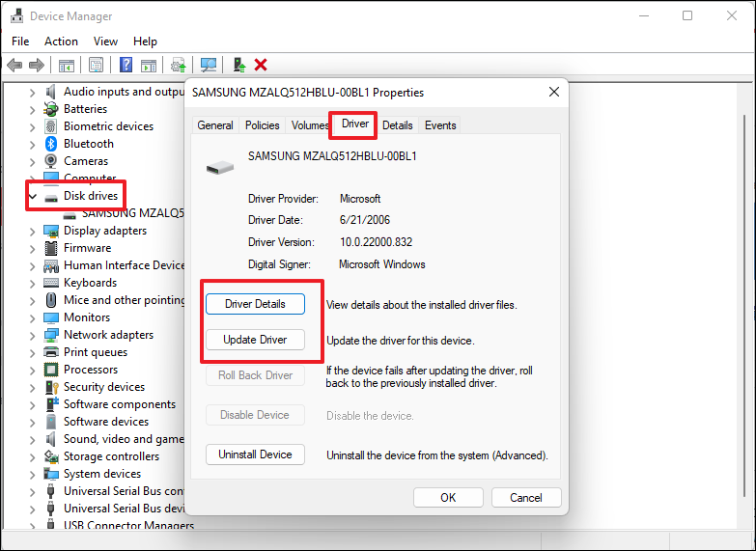Close the SAMSUNG Properties dialog
Screen dimensions: 756x551
point(554,92)
